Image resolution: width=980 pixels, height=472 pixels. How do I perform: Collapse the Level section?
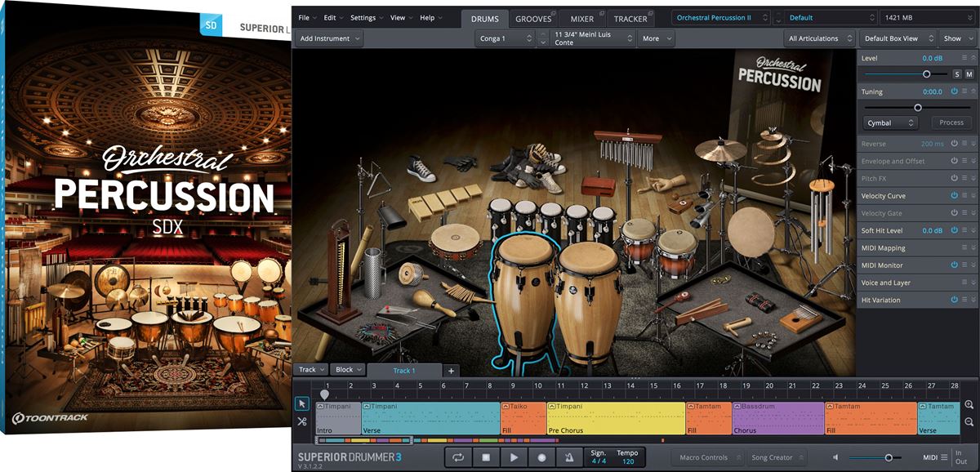pyautogui.click(x=973, y=58)
